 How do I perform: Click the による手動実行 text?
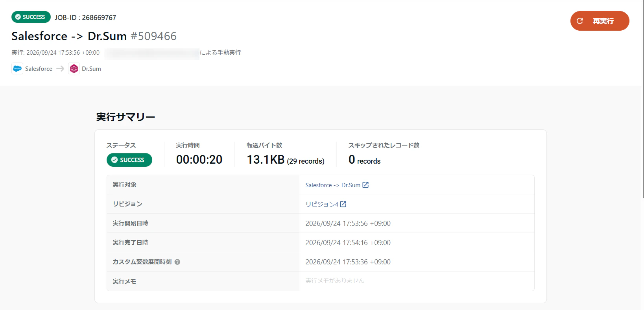pos(220,53)
